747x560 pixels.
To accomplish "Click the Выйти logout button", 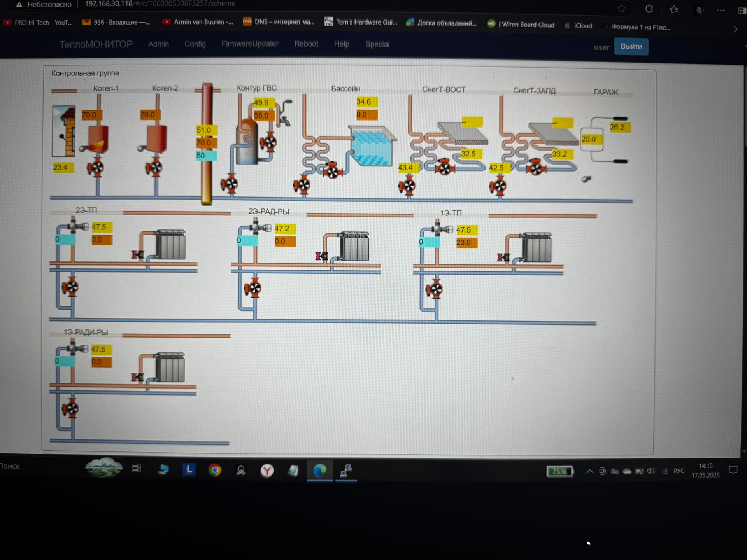I will click(631, 46).
